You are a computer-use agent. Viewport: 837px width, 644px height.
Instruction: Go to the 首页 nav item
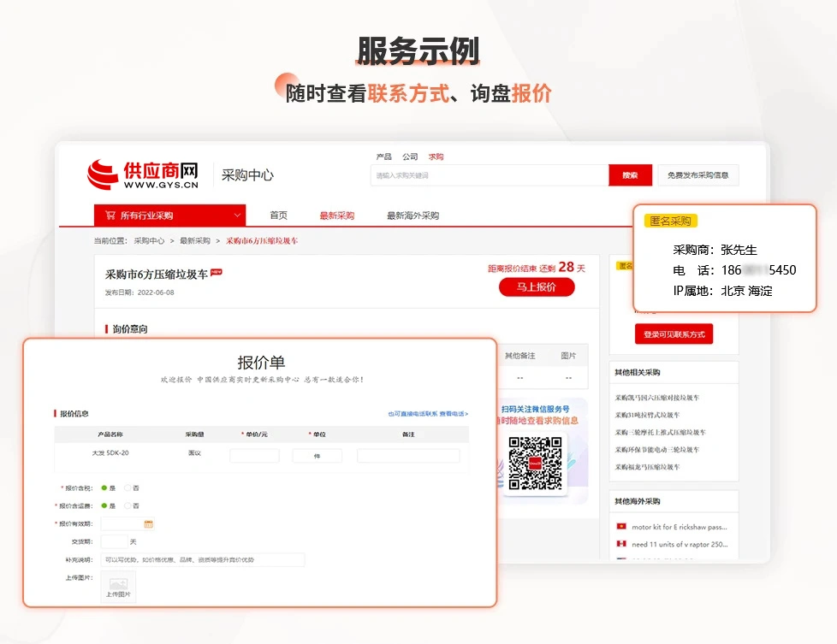(x=278, y=215)
